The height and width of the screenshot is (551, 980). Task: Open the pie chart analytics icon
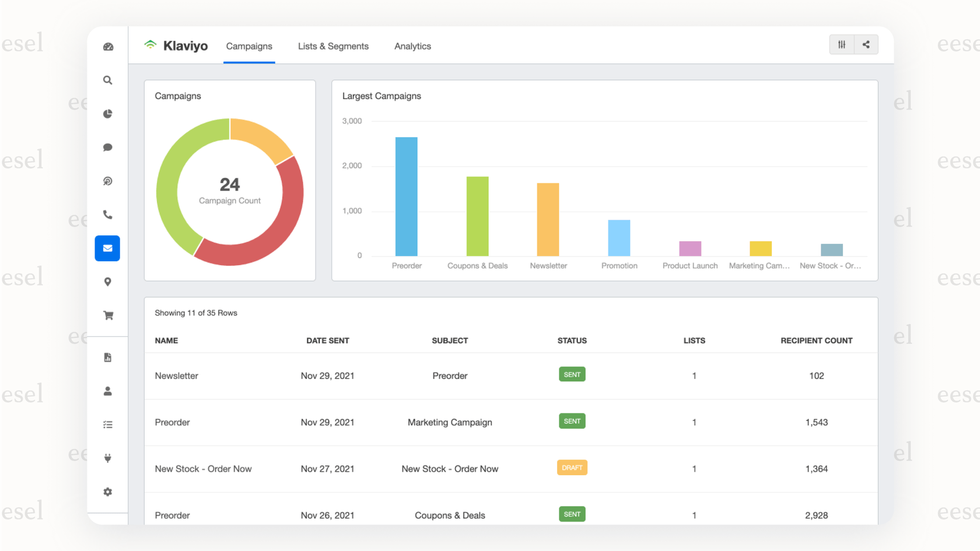point(107,114)
